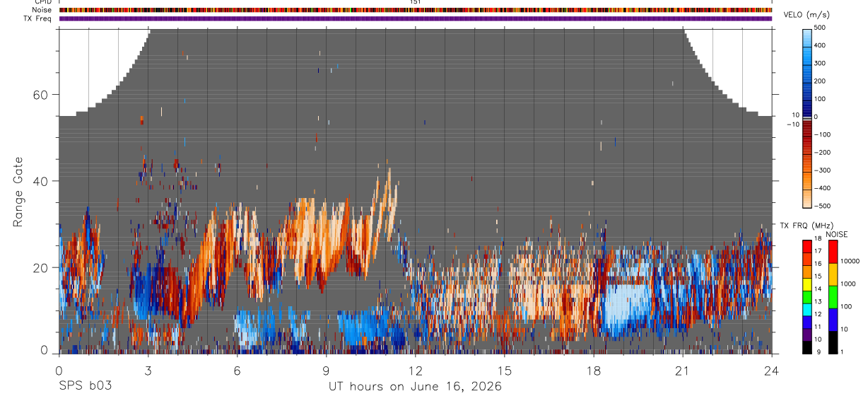Image resolution: width=868 pixels, height=401 pixels.
Task: Click the red 18 MHz block in TX FRQ legend
Action: (807, 247)
